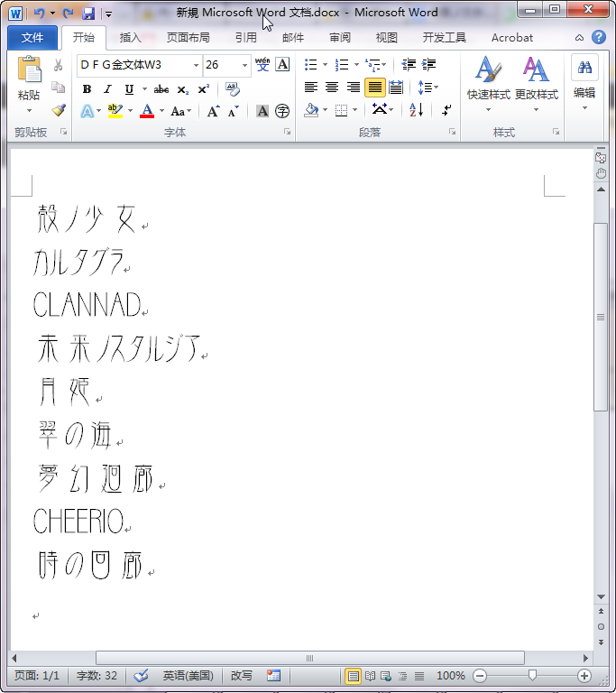Open the Editing binoculars group

584,82
